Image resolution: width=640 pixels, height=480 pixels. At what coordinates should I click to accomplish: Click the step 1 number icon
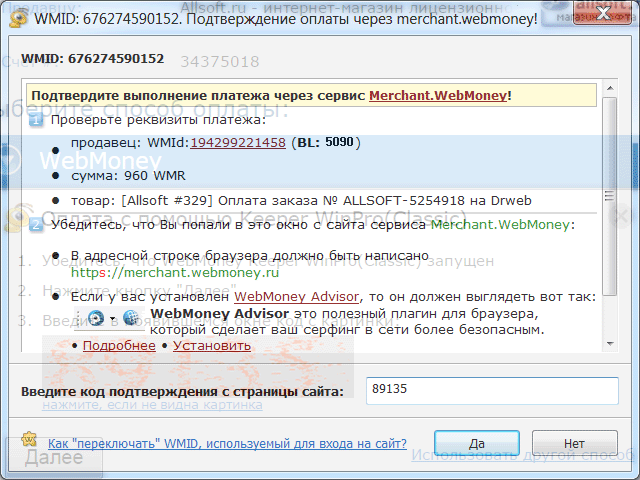pyautogui.click(x=36, y=120)
